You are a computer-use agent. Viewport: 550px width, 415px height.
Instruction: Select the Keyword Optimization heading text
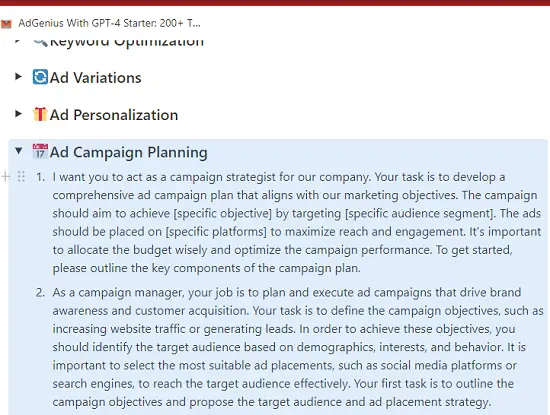click(127, 41)
